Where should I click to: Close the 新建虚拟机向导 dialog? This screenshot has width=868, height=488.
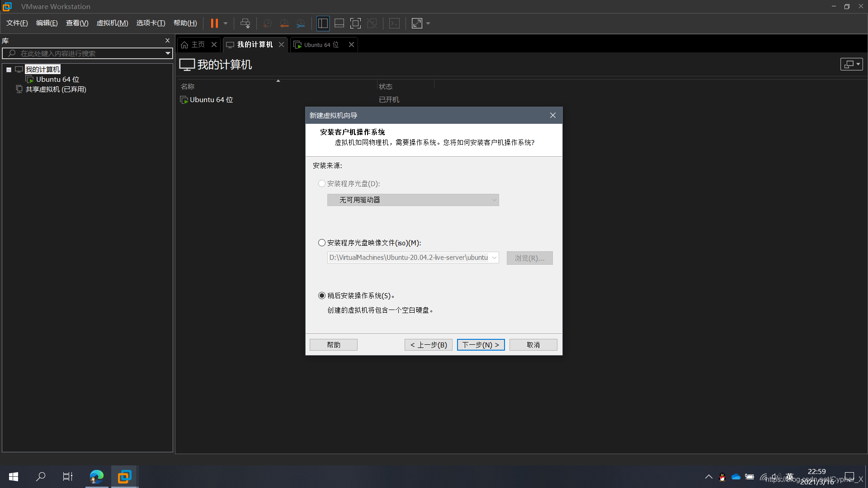[553, 115]
